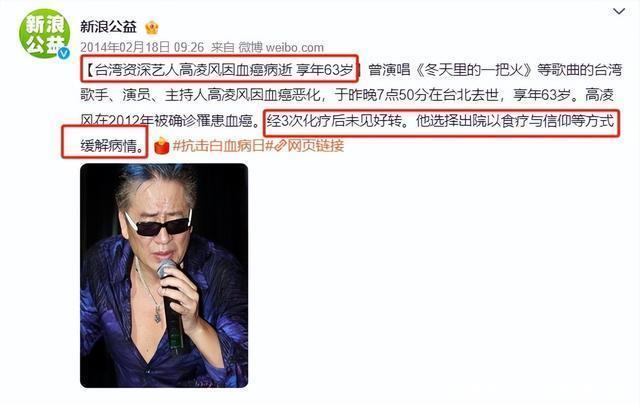Click the 来自 source label
The height and width of the screenshot is (405, 640).
tap(223, 47)
